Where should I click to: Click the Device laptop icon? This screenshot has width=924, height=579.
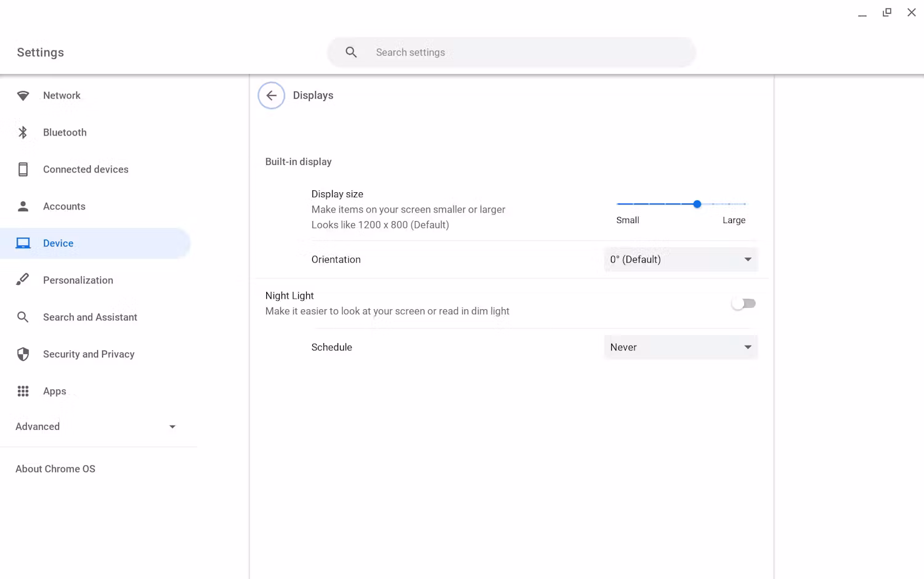click(x=23, y=243)
